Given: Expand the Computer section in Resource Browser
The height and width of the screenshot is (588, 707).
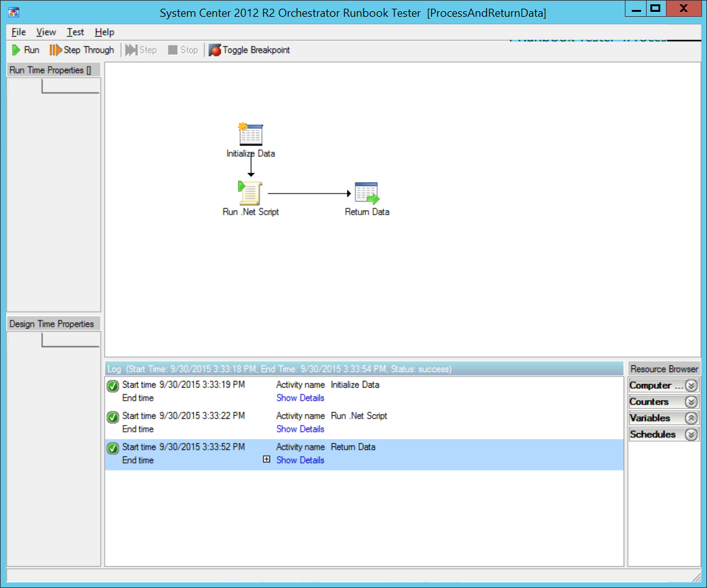Looking at the screenshot, I should 691,386.
